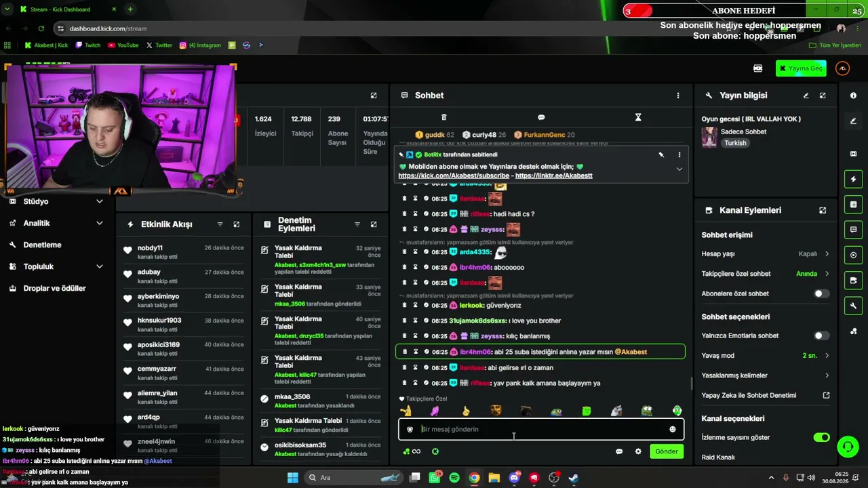This screenshot has width=868, height=488.
Task: Click the chat bubble icon beside Gönder
Action: (619, 451)
